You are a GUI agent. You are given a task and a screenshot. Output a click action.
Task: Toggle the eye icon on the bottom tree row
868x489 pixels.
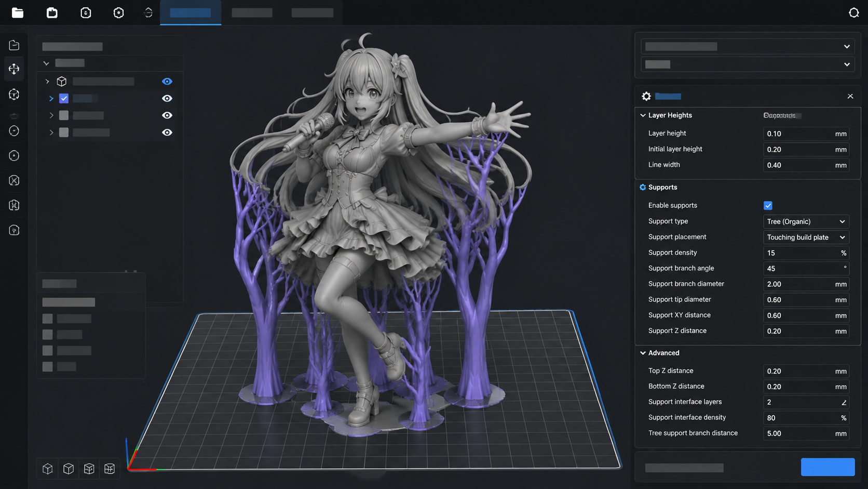click(167, 133)
